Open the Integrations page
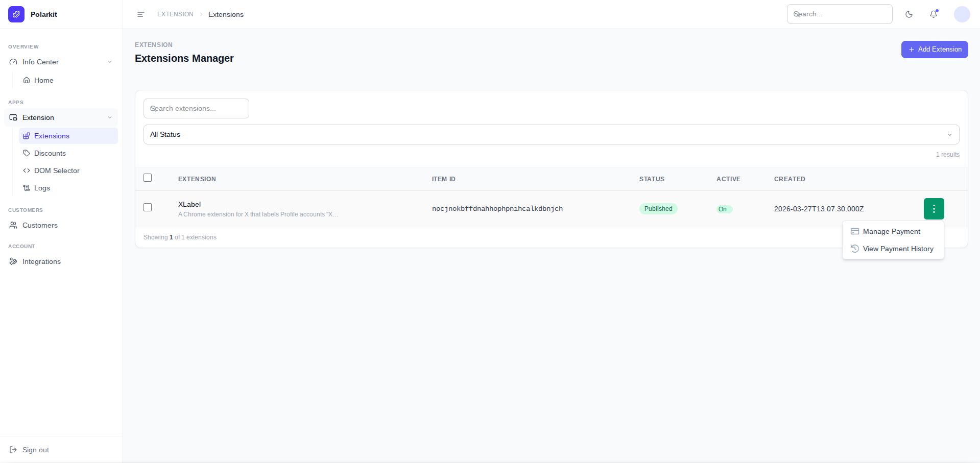 61,261
